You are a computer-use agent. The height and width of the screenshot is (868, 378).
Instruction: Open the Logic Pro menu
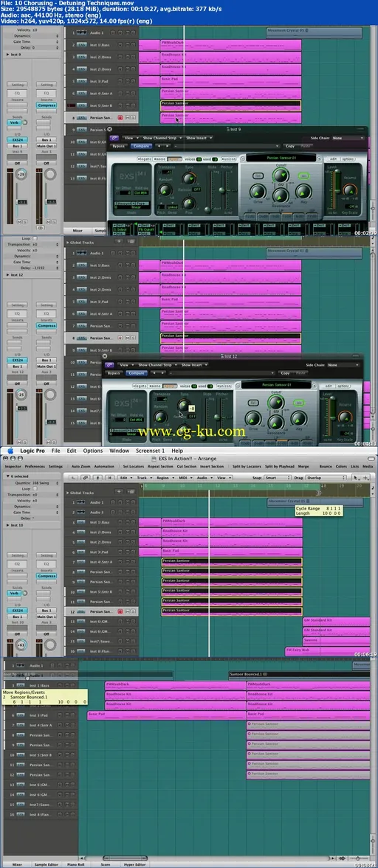(32, 451)
